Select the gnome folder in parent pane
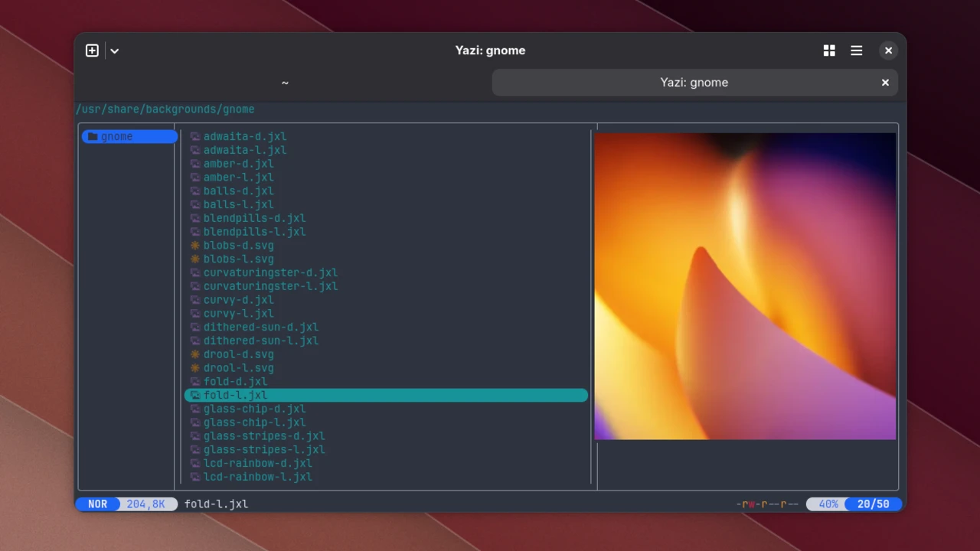The height and width of the screenshot is (551, 980). point(129,136)
